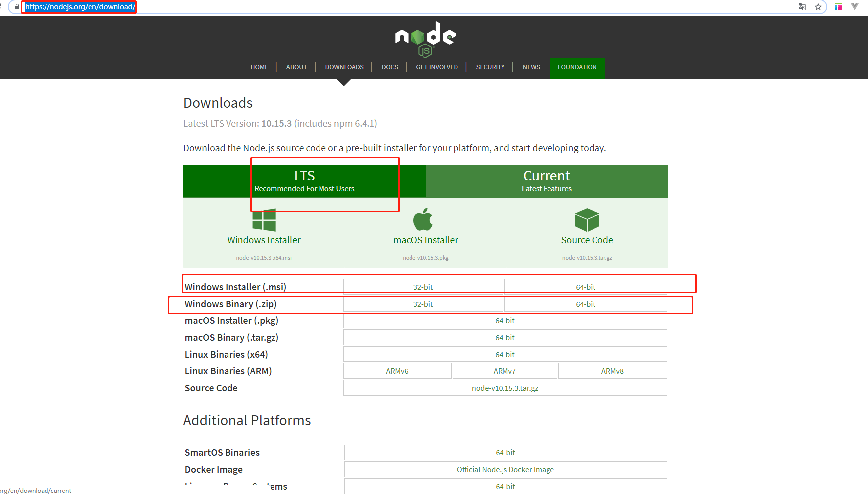Click the Downloads page heading
The width and height of the screenshot is (868, 494).
pos(218,103)
